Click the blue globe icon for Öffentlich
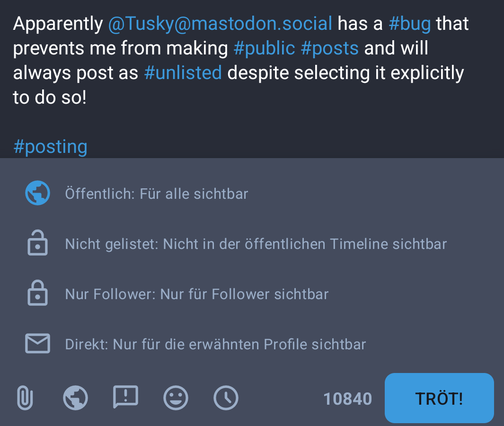504x426 pixels. tap(37, 193)
